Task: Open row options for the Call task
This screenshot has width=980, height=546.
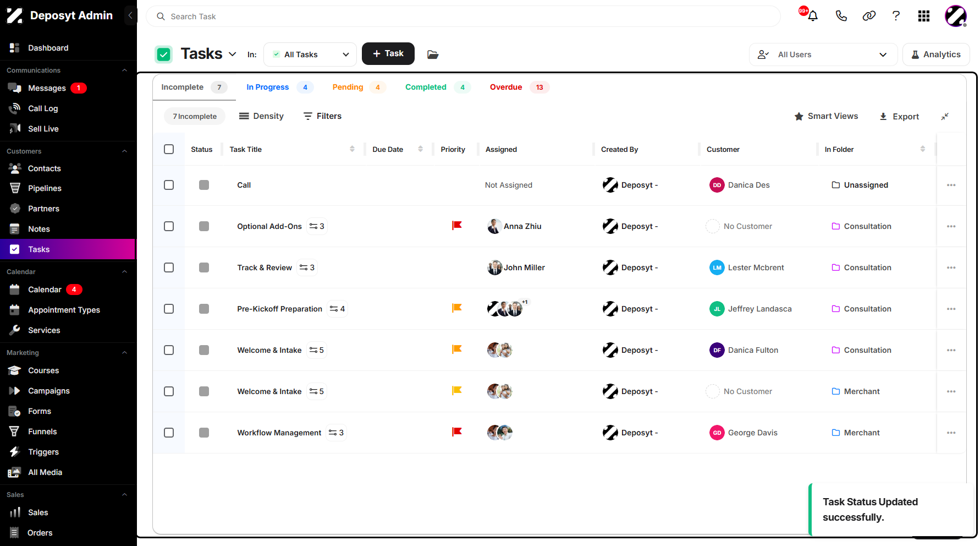Action: point(951,185)
